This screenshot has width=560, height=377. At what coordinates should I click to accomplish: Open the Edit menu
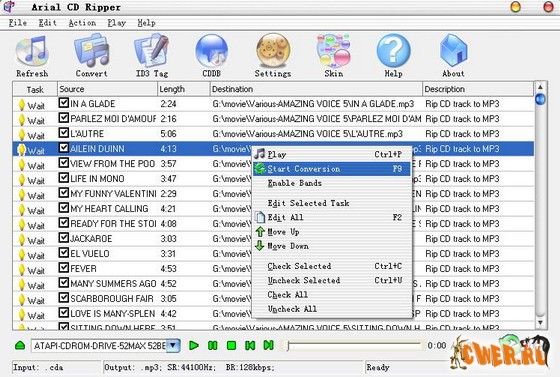[x=48, y=23]
